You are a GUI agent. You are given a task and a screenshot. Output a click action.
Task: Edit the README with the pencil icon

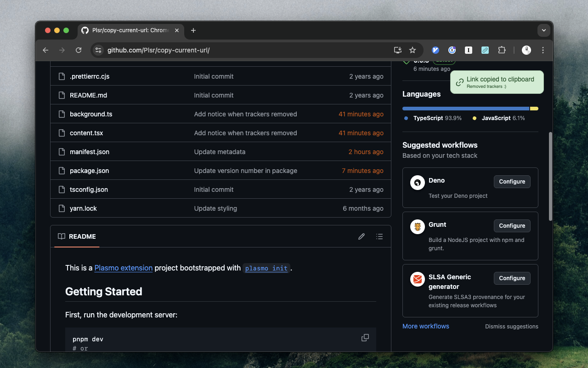[362, 236]
